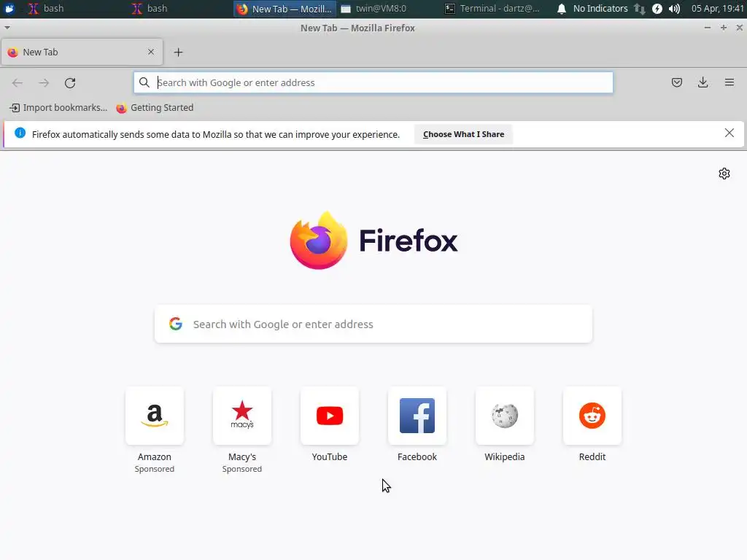Expand window menu arrow in title bar
This screenshot has width=747, height=560.
tap(7, 28)
